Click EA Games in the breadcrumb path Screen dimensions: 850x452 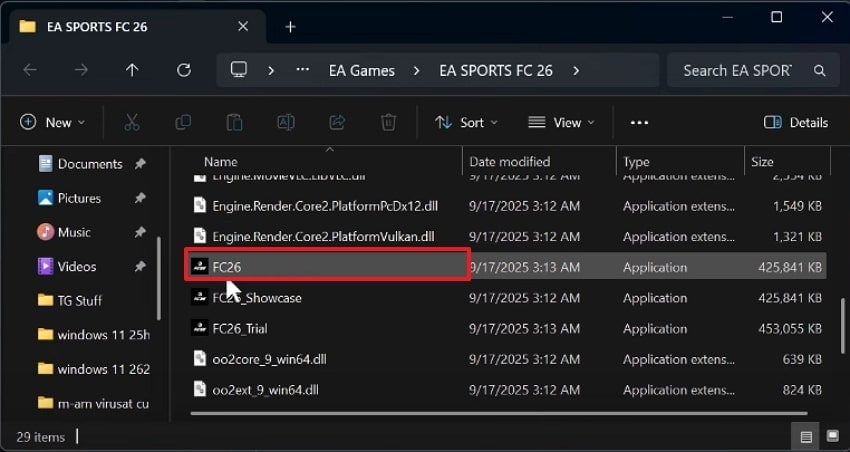pos(361,71)
